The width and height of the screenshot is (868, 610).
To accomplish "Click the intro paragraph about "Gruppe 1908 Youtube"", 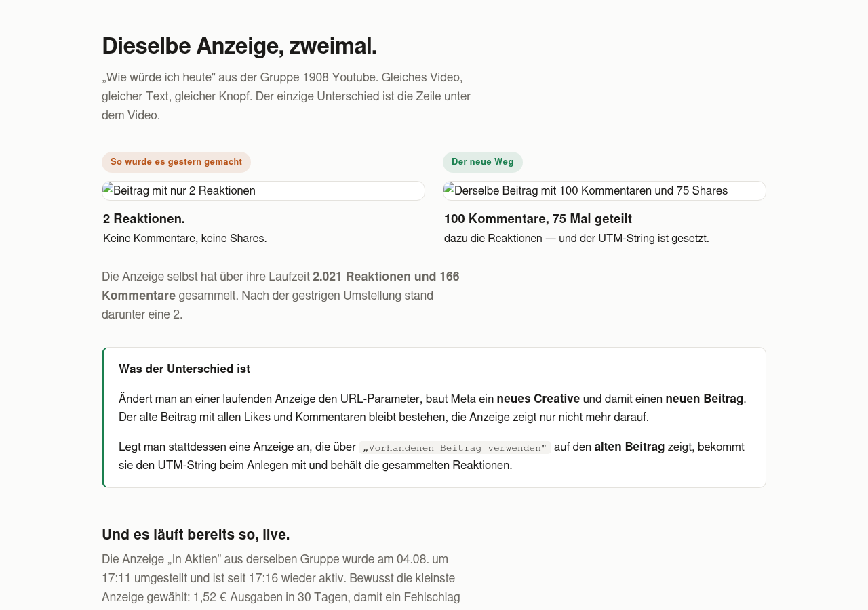I will pos(286,96).
